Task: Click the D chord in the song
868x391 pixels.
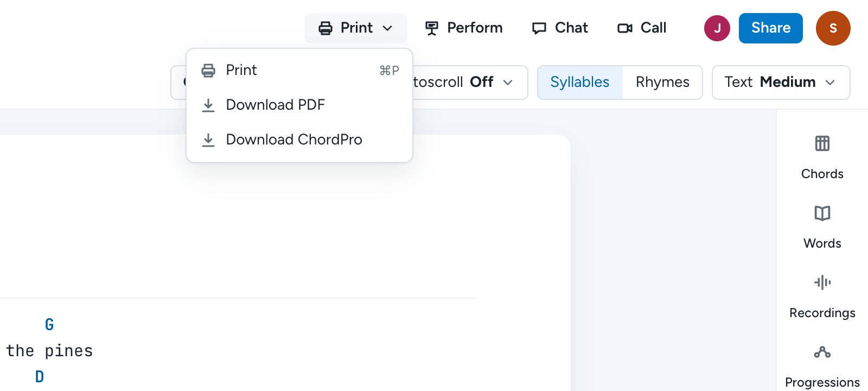Action: (x=40, y=377)
